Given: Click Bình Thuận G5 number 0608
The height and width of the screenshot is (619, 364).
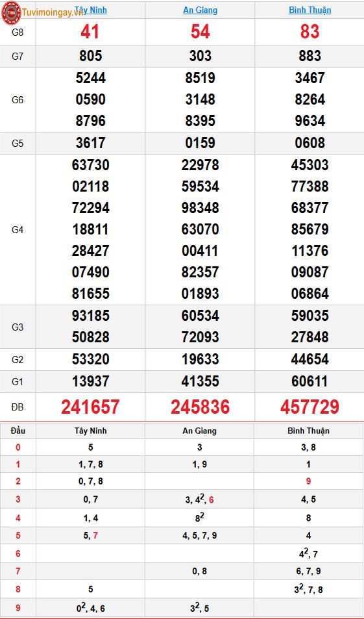Looking at the screenshot, I should point(309,143).
